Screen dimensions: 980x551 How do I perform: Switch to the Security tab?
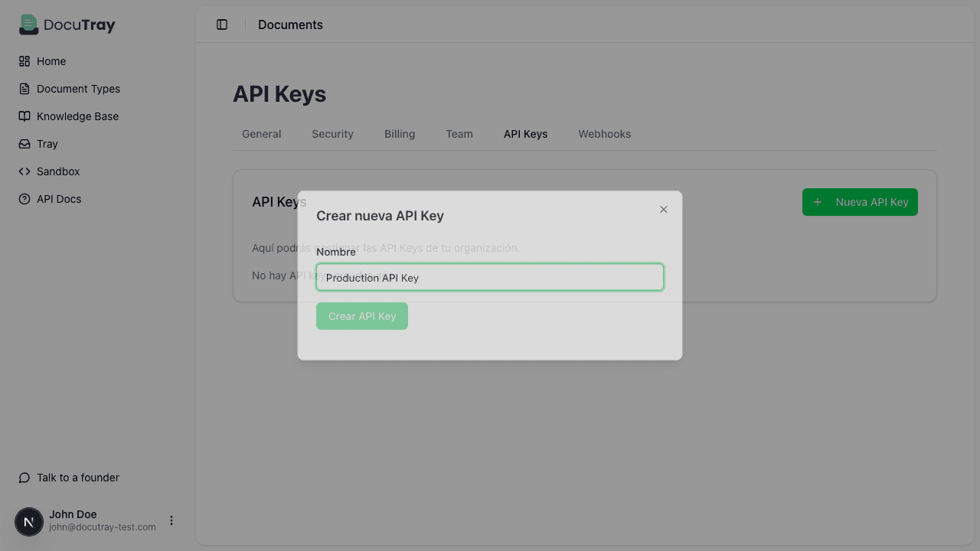pyautogui.click(x=332, y=133)
